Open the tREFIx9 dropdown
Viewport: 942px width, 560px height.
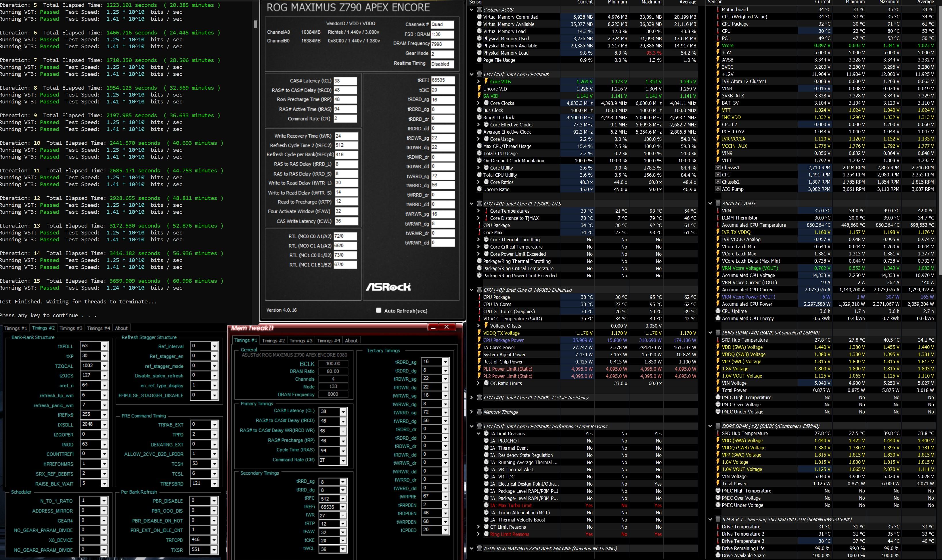point(105,415)
